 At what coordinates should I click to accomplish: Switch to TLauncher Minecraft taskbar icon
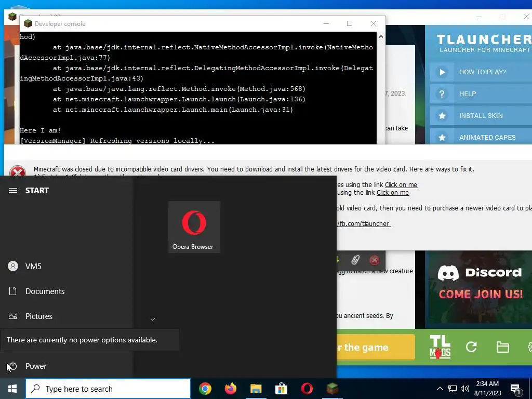(x=332, y=389)
